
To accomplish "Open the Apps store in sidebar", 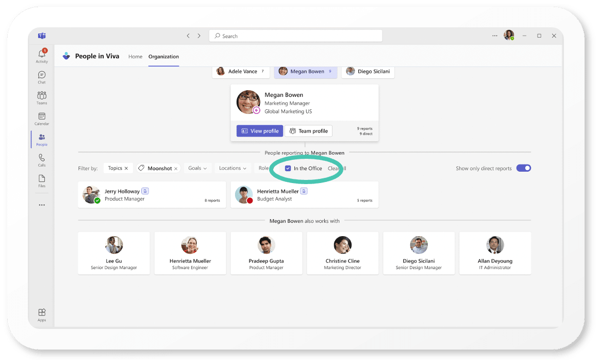I will (42, 315).
